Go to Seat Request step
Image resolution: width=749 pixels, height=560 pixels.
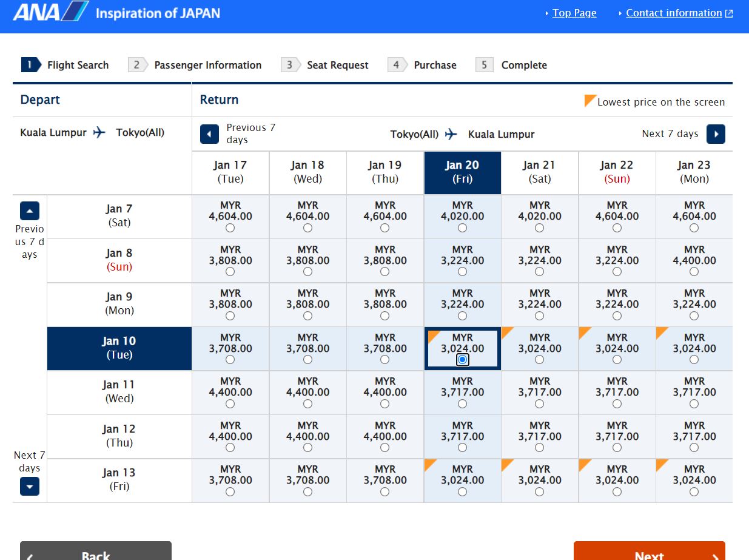pos(325,65)
